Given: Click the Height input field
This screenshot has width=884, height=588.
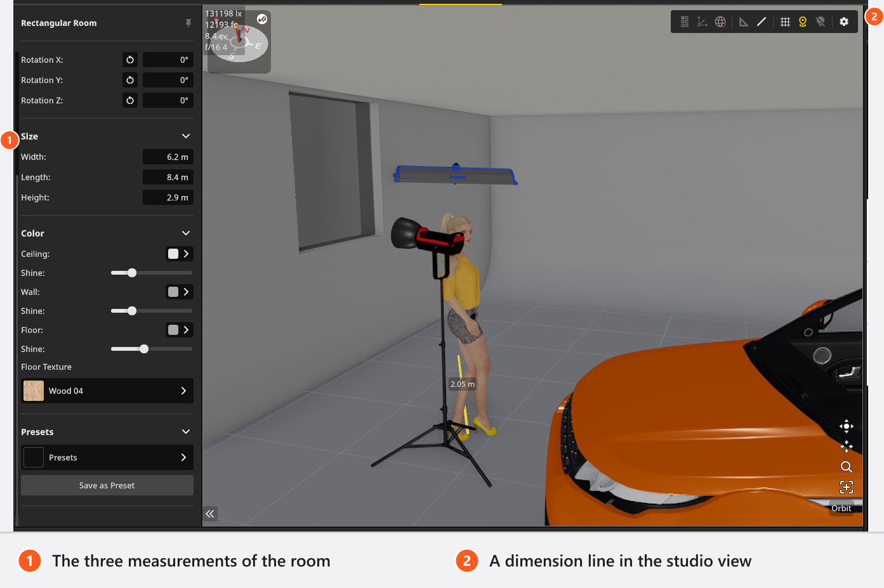Looking at the screenshot, I should (x=168, y=197).
